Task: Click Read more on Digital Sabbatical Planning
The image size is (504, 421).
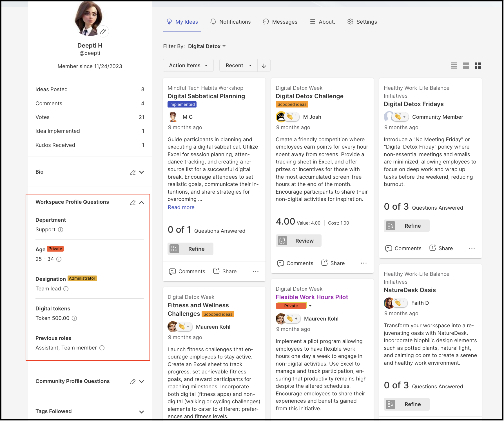Action: (x=181, y=207)
